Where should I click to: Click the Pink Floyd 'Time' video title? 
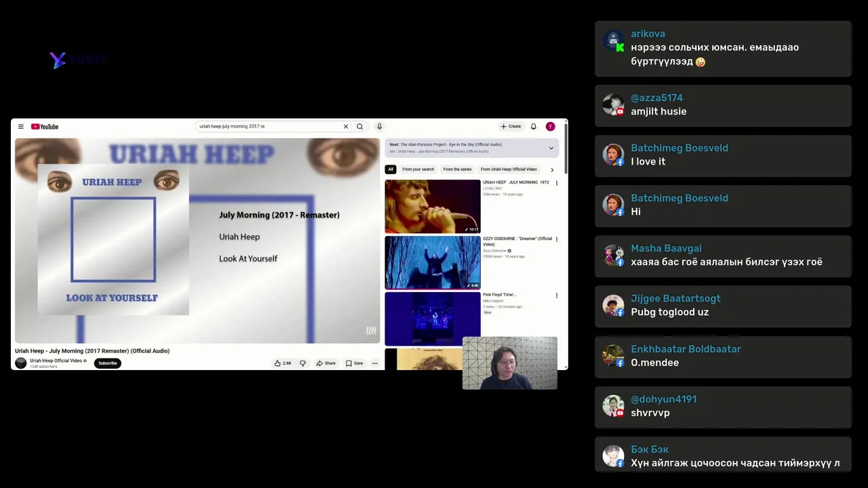(500, 295)
